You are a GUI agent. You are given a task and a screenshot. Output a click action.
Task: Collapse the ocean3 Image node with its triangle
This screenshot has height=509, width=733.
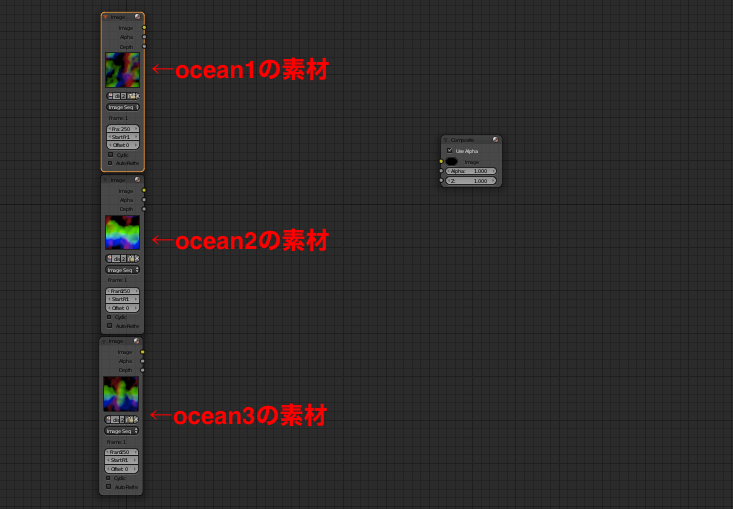[104, 341]
